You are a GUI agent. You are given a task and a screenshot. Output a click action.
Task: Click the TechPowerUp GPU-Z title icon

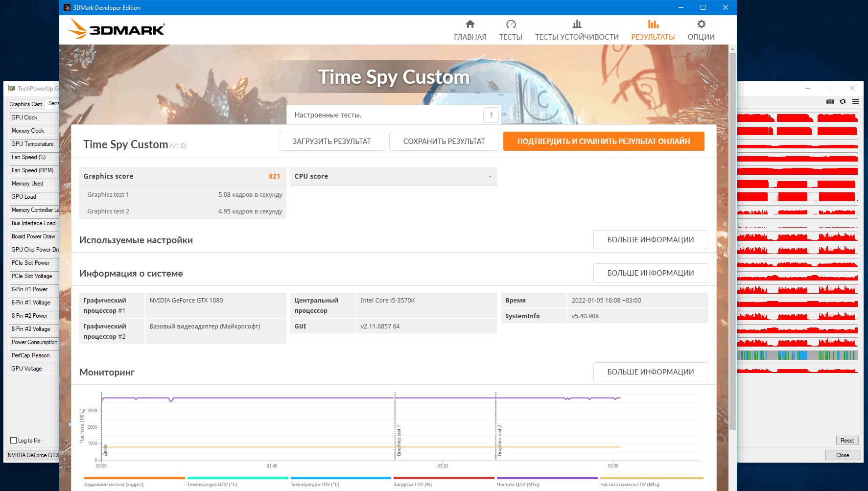point(11,89)
